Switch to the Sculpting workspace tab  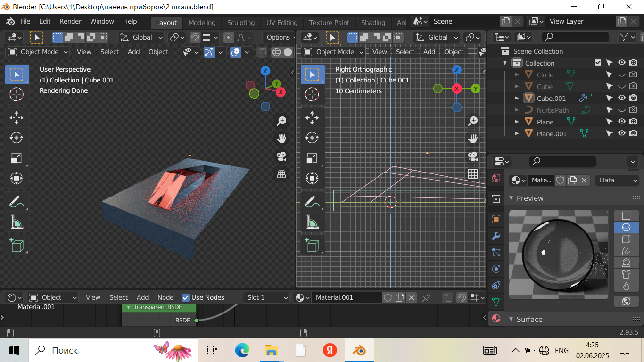click(240, 23)
